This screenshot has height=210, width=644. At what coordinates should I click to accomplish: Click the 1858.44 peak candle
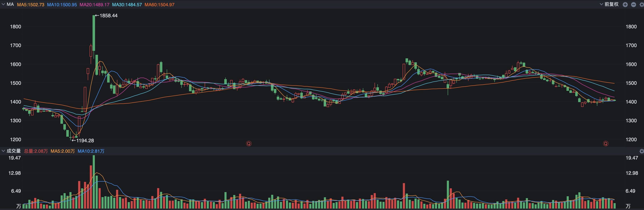click(x=94, y=33)
